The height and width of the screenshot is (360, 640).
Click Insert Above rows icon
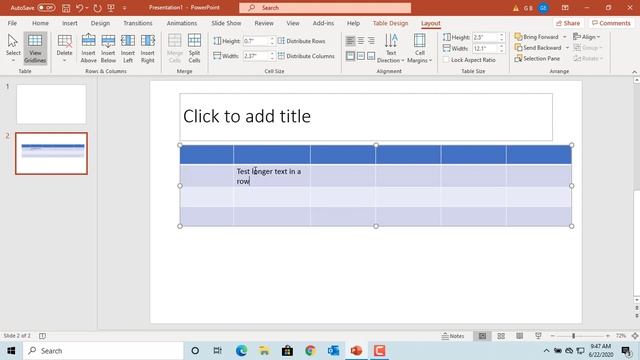[89, 48]
